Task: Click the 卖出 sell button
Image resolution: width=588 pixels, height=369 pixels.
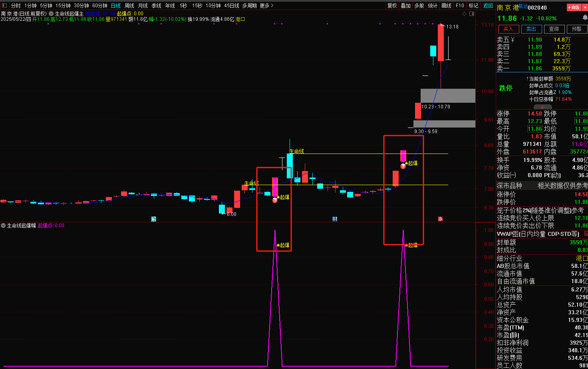Action: [x=531, y=29]
